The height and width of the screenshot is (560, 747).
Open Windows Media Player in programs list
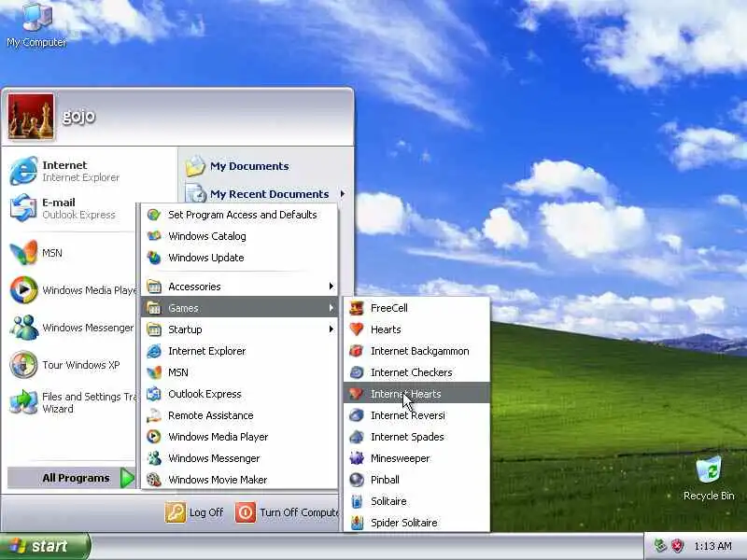click(x=240, y=437)
